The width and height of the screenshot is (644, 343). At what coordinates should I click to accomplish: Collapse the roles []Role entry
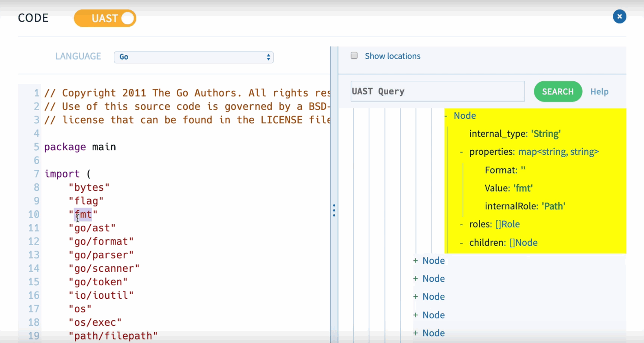point(462,224)
